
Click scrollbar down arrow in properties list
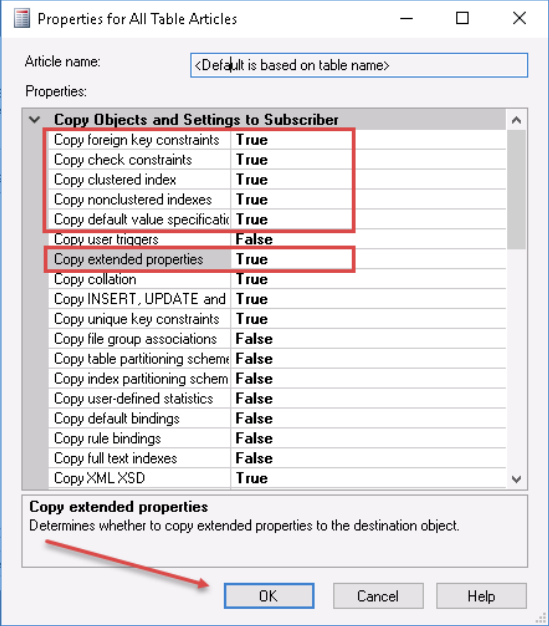point(516,479)
